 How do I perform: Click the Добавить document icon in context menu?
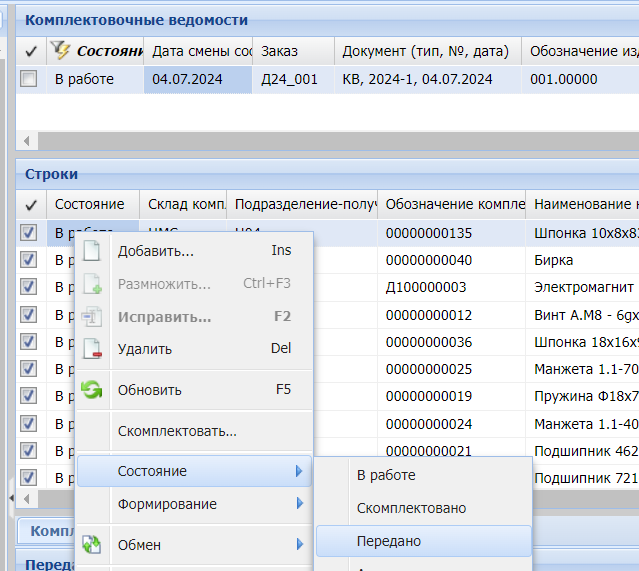click(92, 251)
